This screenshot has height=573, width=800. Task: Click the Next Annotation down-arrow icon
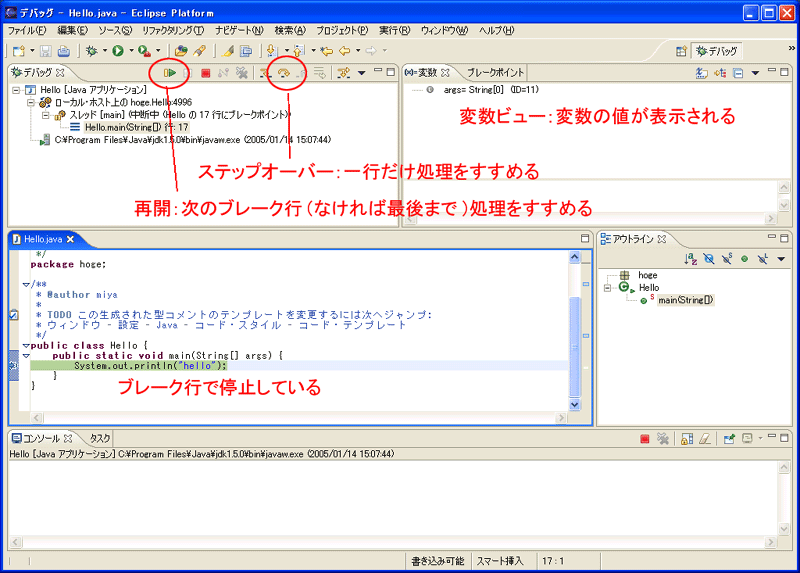[271, 51]
